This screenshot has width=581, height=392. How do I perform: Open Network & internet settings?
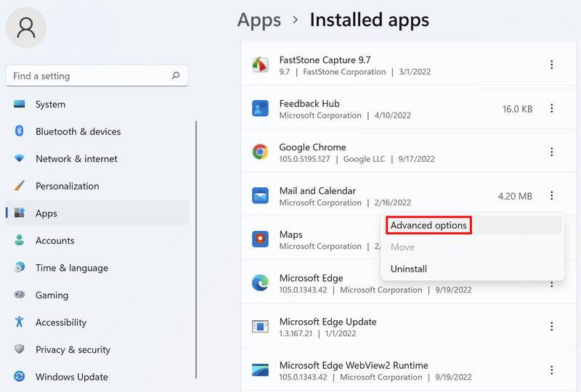click(97, 158)
